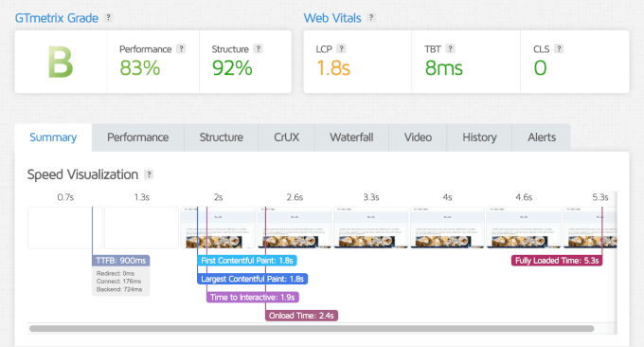The image size is (644, 347).
Task: Click the 83% performance score
Action: pos(140,68)
